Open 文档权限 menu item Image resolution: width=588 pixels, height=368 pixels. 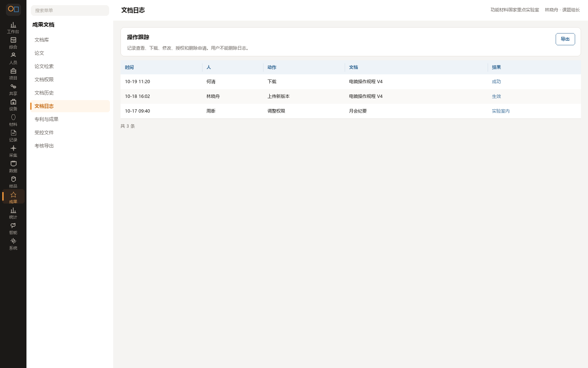coord(70,79)
